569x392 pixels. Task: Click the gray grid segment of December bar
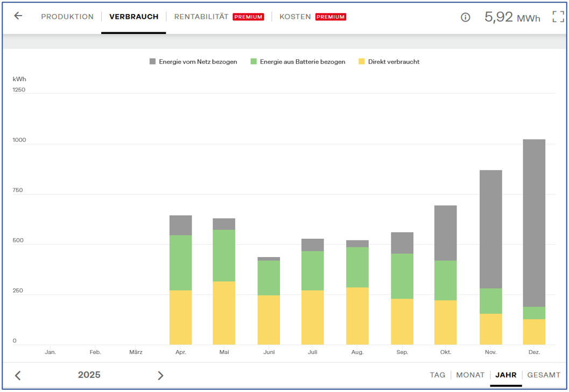(x=533, y=223)
